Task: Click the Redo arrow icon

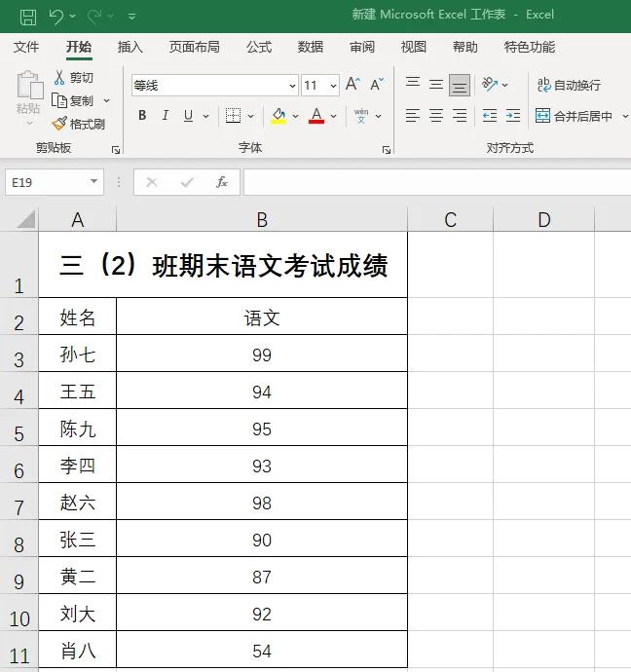Action: [94, 17]
